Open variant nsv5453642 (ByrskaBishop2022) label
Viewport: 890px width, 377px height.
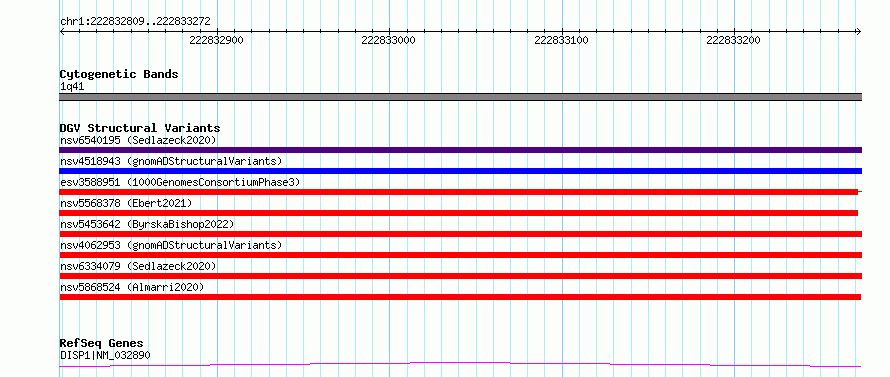click(147, 224)
